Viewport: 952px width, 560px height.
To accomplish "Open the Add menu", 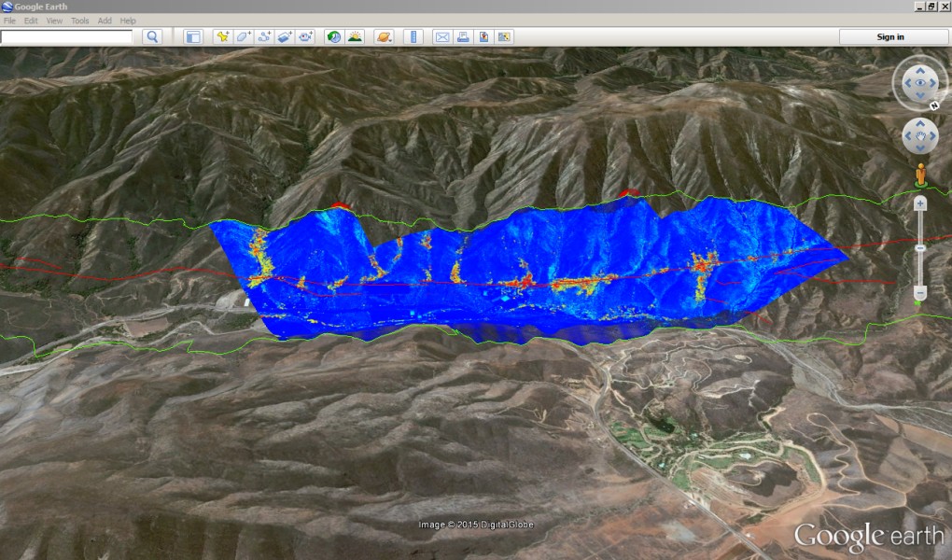I will 105,21.
